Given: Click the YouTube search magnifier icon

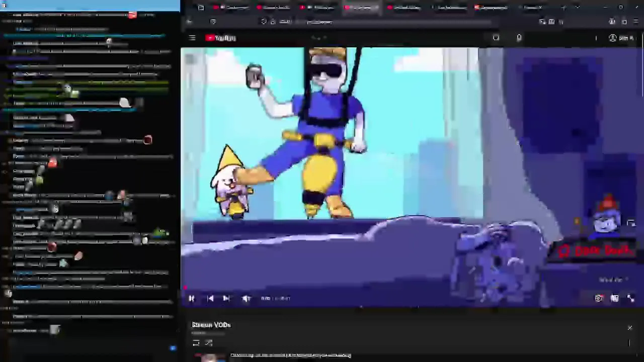Looking at the screenshot, I should [x=496, y=38].
